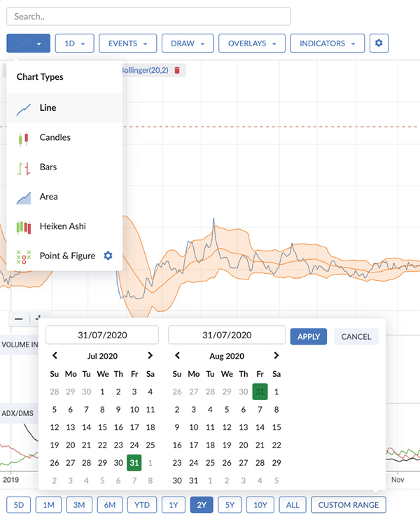
Task: Select August 1 in right calendar
Action: [x=276, y=392]
